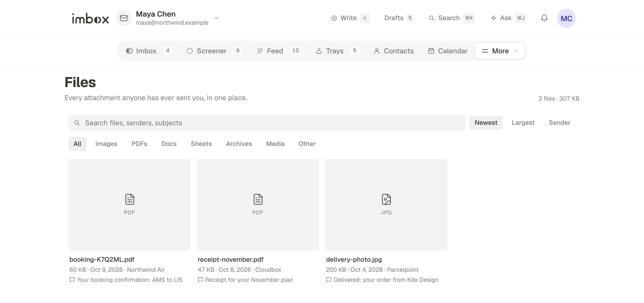Filter files by Images
The image size is (644, 303).
[x=106, y=144]
